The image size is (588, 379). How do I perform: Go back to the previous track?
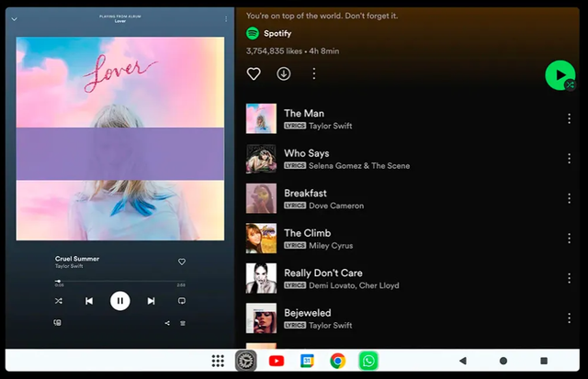click(89, 301)
